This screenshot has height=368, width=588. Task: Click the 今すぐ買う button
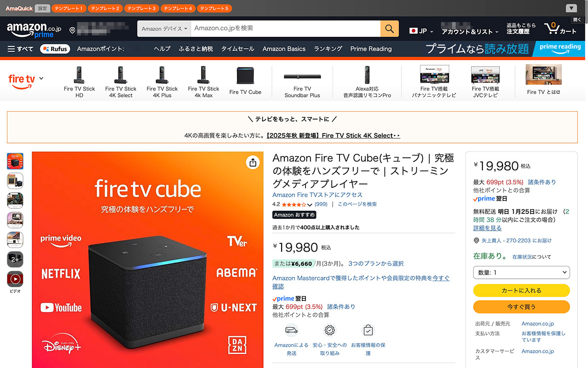tap(521, 306)
